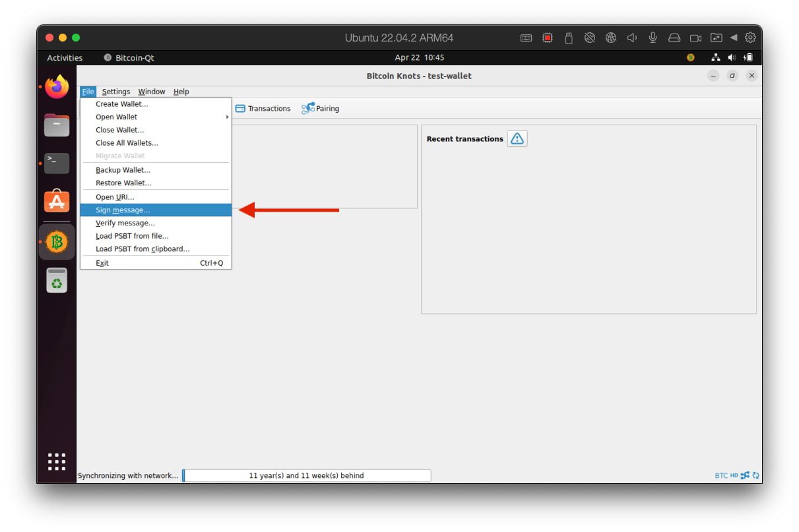Choose Close All Wallets... menu entry
The image size is (799, 532).
pyautogui.click(x=156, y=143)
